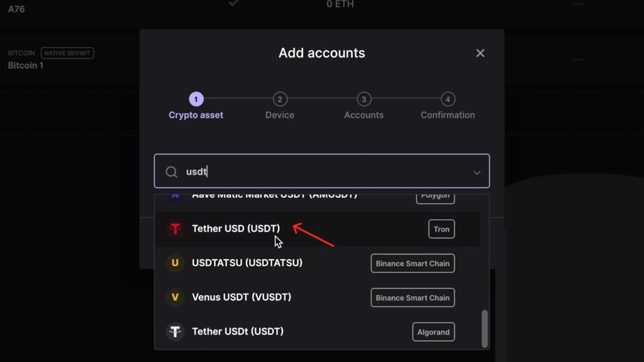644x362 pixels.
Task: Click the step 3 Accounts circle
Action: pos(364,99)
